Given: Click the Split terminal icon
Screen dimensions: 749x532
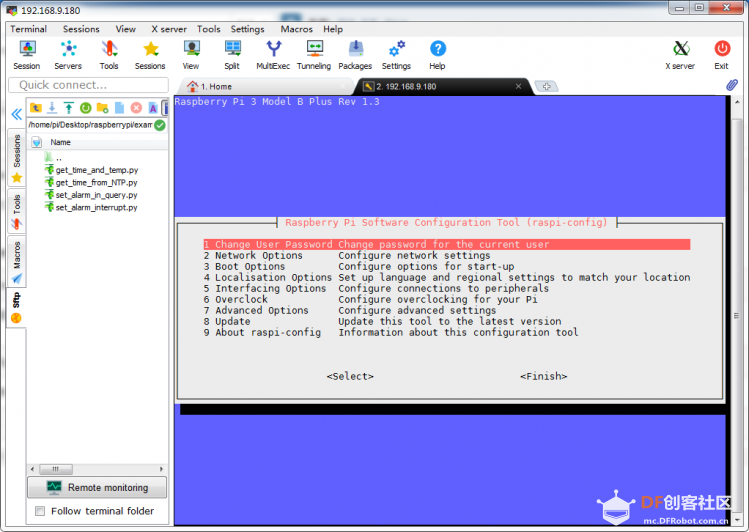Looking at the screenshot, I should [x=232, y=55].
